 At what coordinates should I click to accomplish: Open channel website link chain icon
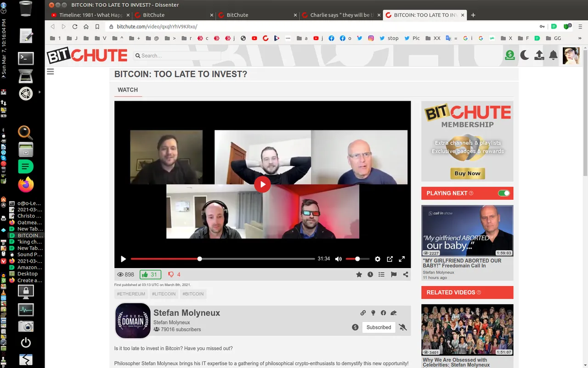(x=363, y=313)
